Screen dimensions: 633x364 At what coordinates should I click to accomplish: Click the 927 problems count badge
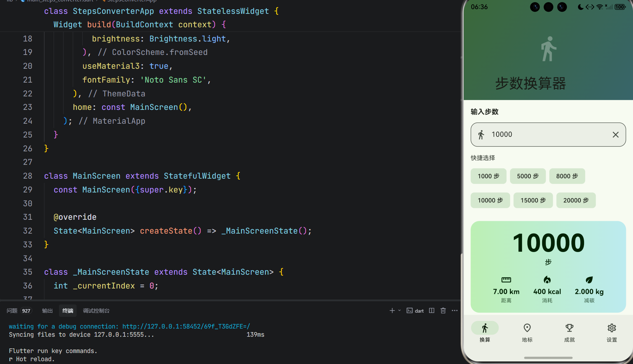pyautogui.click(x=26, y=311)
